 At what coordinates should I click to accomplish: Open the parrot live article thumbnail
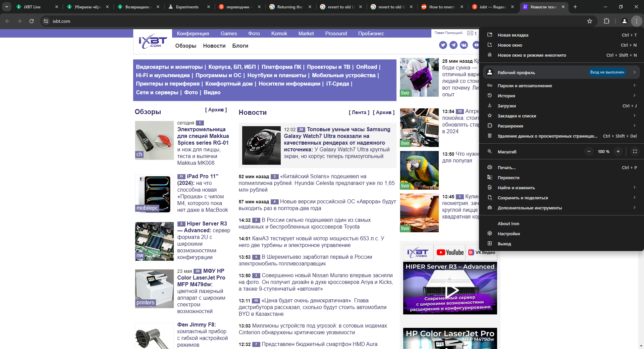(419, 170)
